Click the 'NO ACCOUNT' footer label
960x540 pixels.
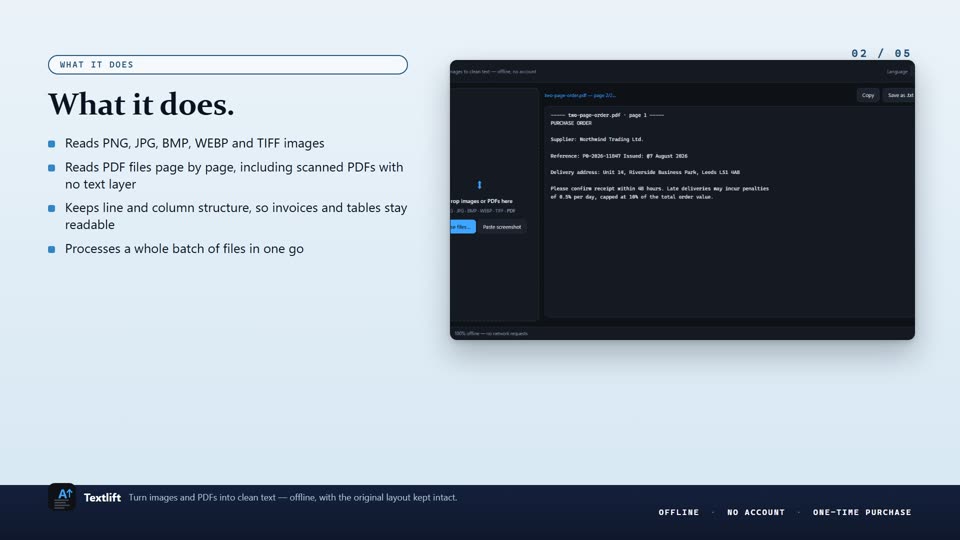click(756, 512)
